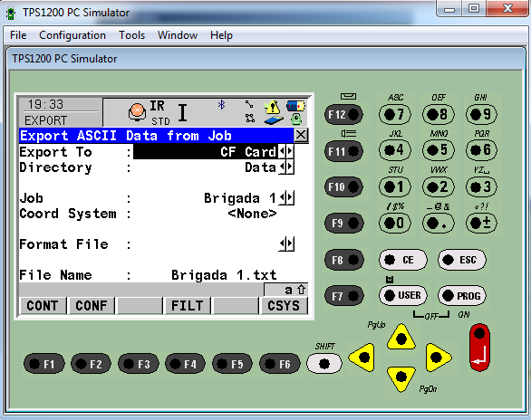Click keypad key 1 STU

coord(395,186)
